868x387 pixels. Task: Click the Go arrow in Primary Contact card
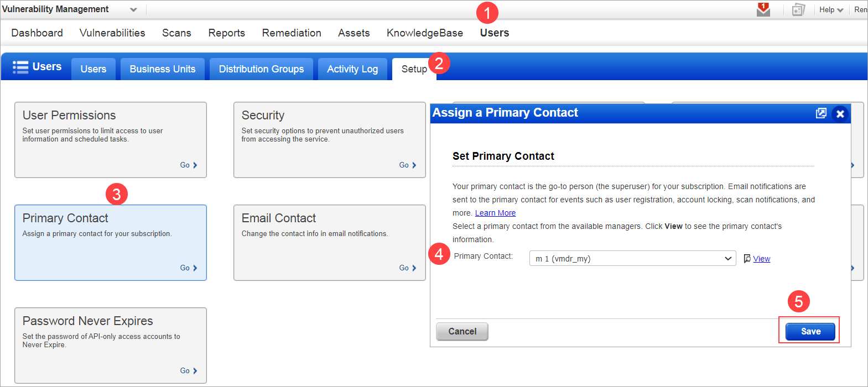coord(195,268)
